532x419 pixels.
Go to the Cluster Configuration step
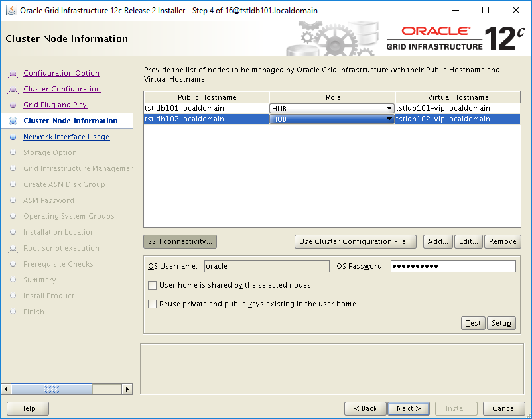tap(62, 89)
